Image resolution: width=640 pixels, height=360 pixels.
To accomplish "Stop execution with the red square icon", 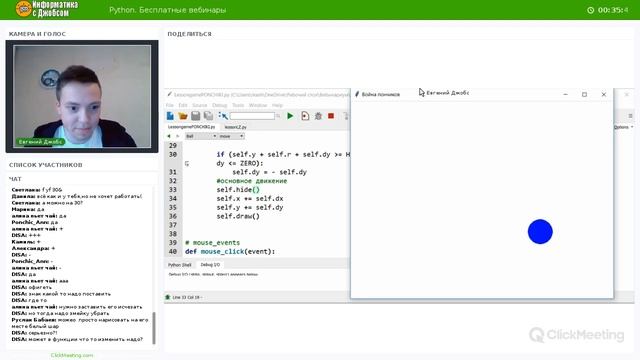I will pyautogui.click(x=331, y=116).
